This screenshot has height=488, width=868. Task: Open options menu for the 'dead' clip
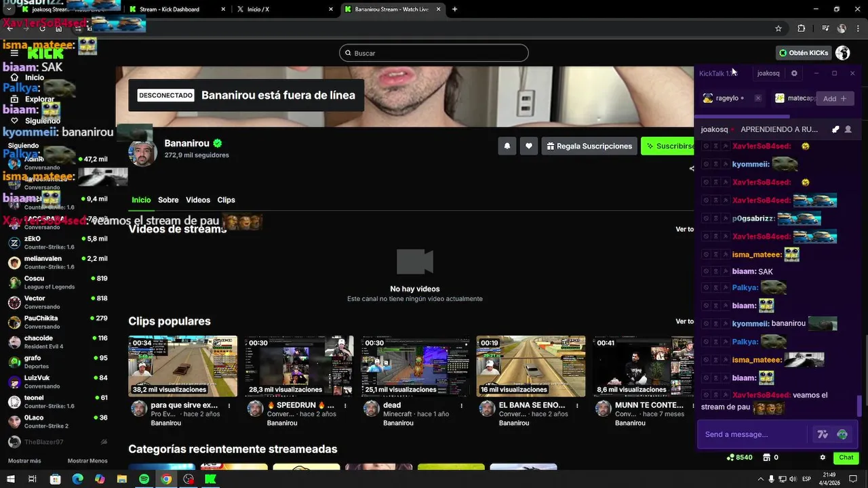click(x=462, y=406)
